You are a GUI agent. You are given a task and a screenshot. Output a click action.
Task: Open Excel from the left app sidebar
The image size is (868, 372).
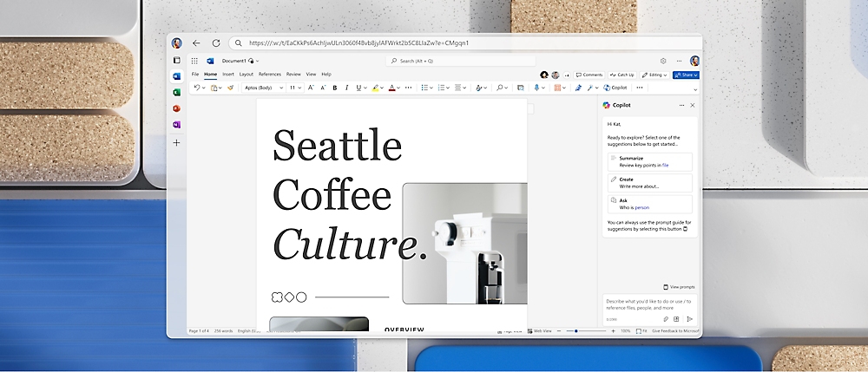176,92
